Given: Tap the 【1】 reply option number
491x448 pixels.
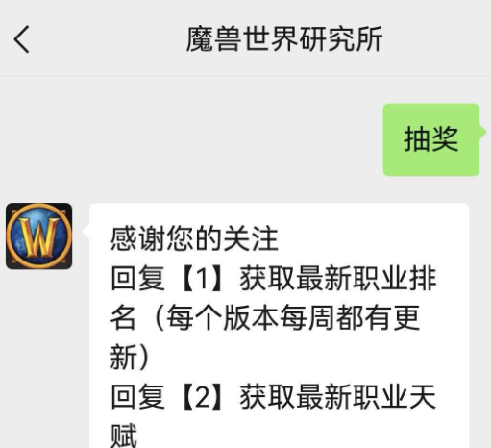Looking at the screenshot, I should pyautogui.click(x=203, y=278).
